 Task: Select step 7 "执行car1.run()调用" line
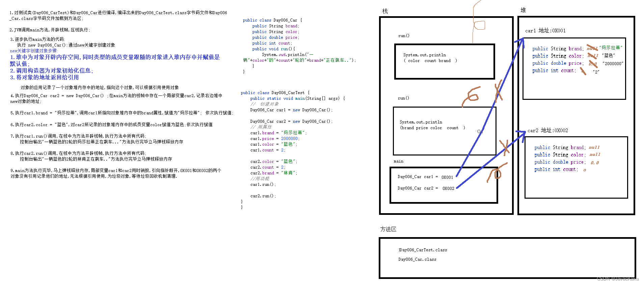click(x=78, y=136)
